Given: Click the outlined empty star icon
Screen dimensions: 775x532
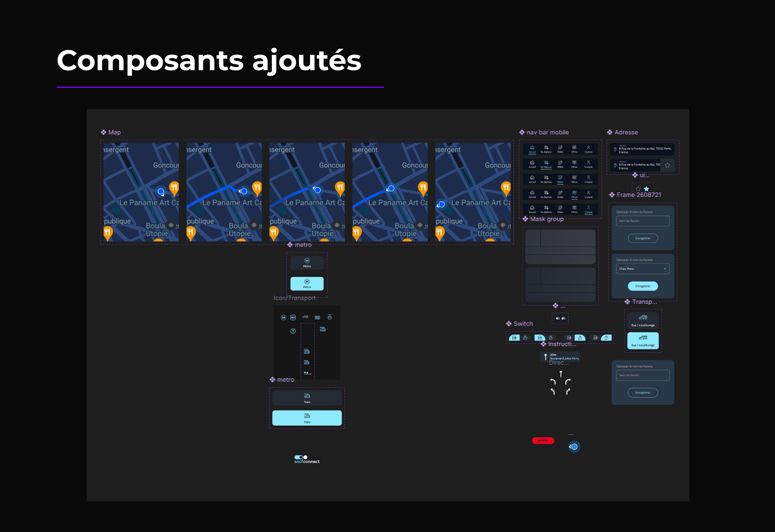Looking at the screenshot, I should point(638,189).
